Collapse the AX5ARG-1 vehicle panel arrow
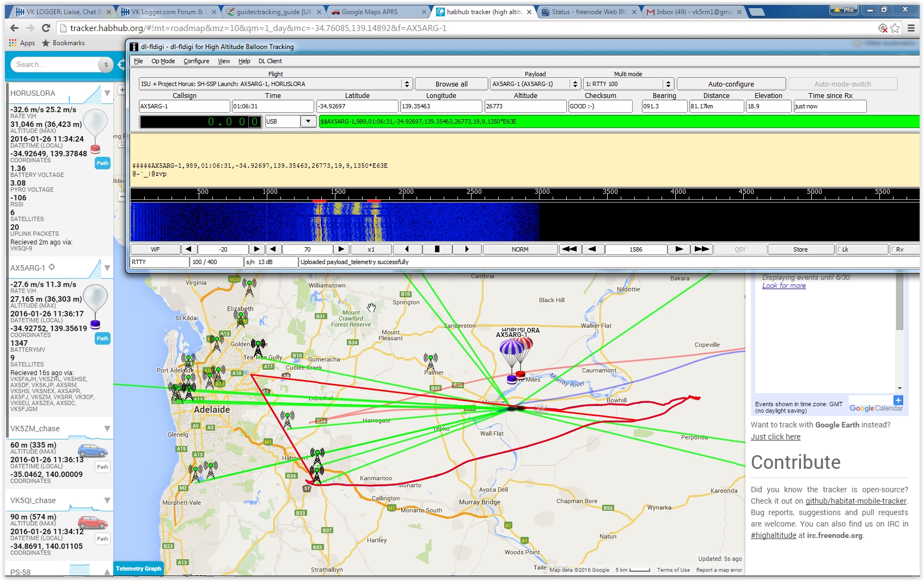This screenshot has width=924, height=581. point(107,268)
